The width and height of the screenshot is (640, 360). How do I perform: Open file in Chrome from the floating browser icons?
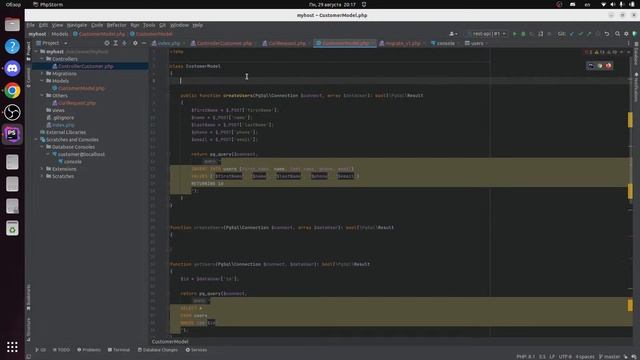(600, 66)
